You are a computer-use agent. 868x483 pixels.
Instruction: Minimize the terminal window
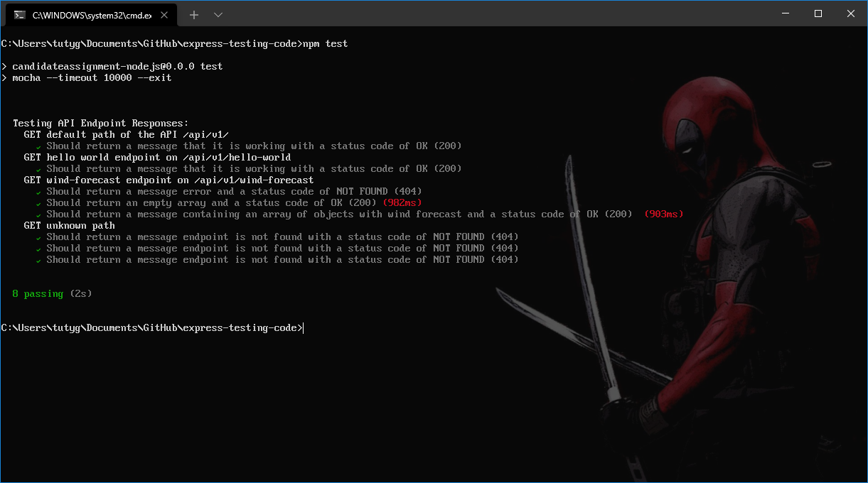click(786, 13)
